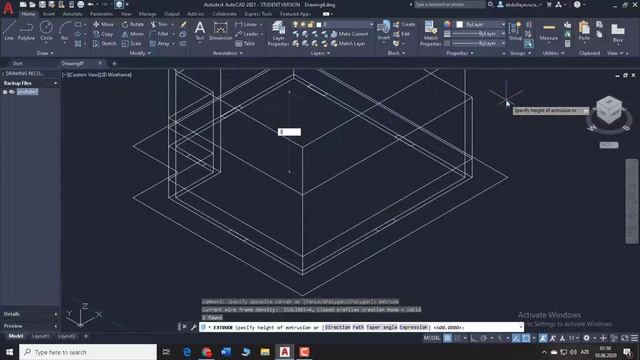Click the object color swatch in Properties

[x=459, y=24]
